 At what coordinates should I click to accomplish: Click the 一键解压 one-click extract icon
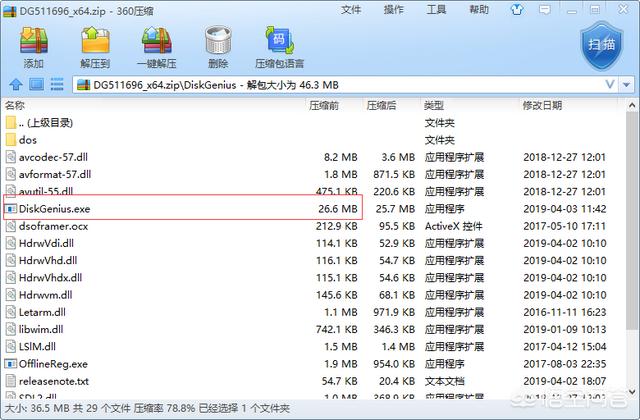click(156, 41)
